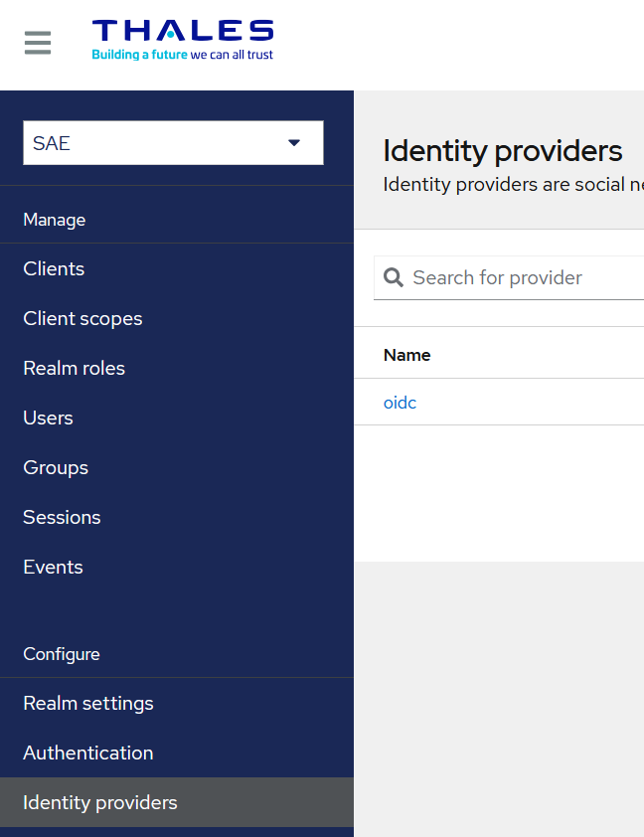The height and width of the screenshot is (837, 644).
Task: Go to Authentication configuration
Action: [88, 753]
